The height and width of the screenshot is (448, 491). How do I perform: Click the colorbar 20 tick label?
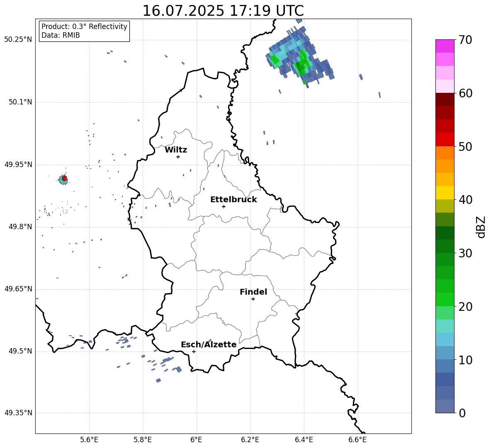(465, 307)
